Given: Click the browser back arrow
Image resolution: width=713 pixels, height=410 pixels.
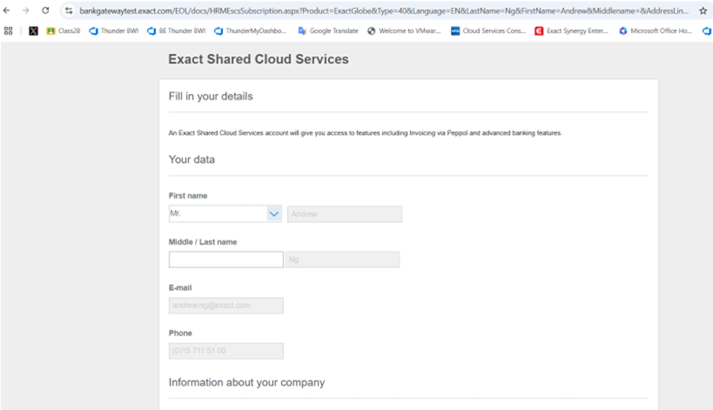Looking at the screenshot, I should (9, 10).
